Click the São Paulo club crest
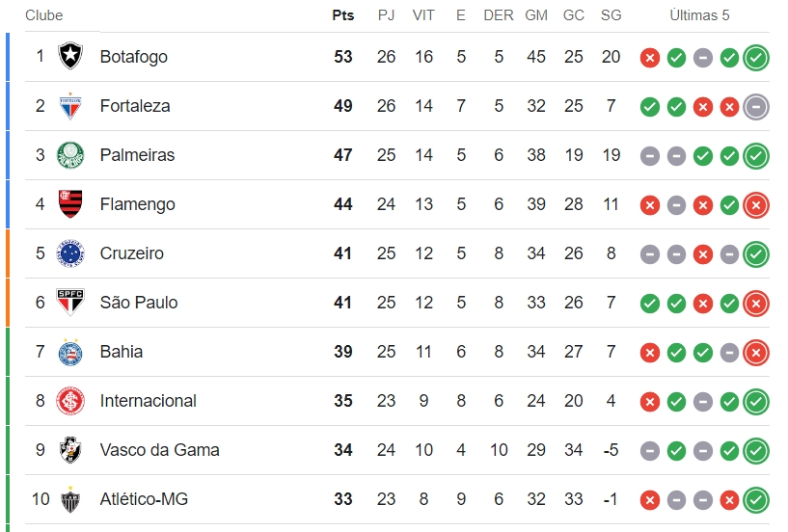The height and width of the screenshot is (532, 788). point(70,302)
